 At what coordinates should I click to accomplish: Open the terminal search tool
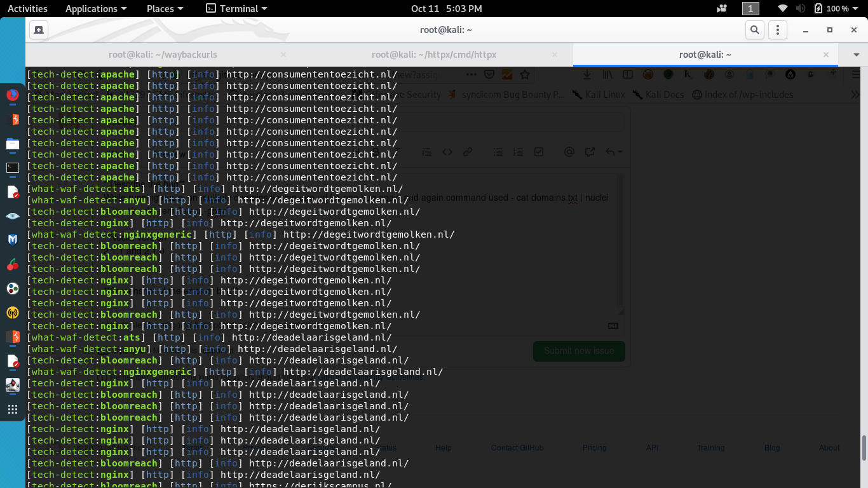754,30
